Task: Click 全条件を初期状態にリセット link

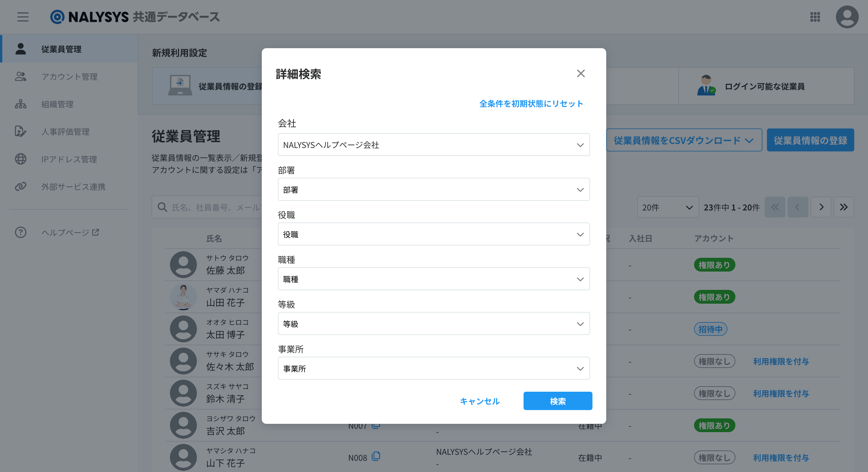Action: pos(531,104)
